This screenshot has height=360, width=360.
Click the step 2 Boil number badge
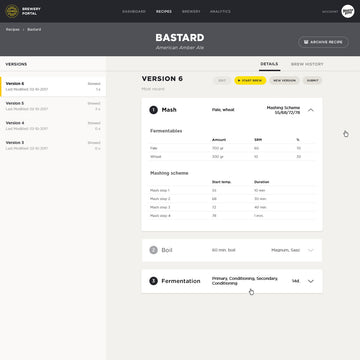[x=153, y=250]
